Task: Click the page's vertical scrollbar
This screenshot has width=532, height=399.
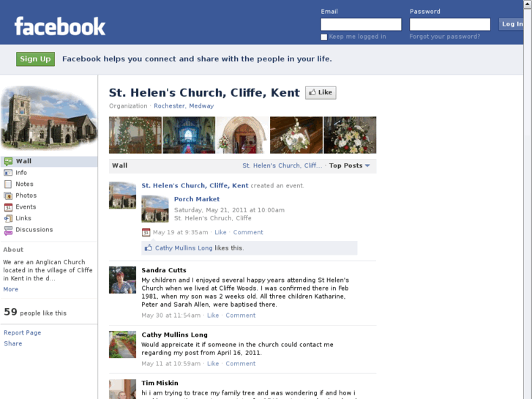Action: coord(528,199)
